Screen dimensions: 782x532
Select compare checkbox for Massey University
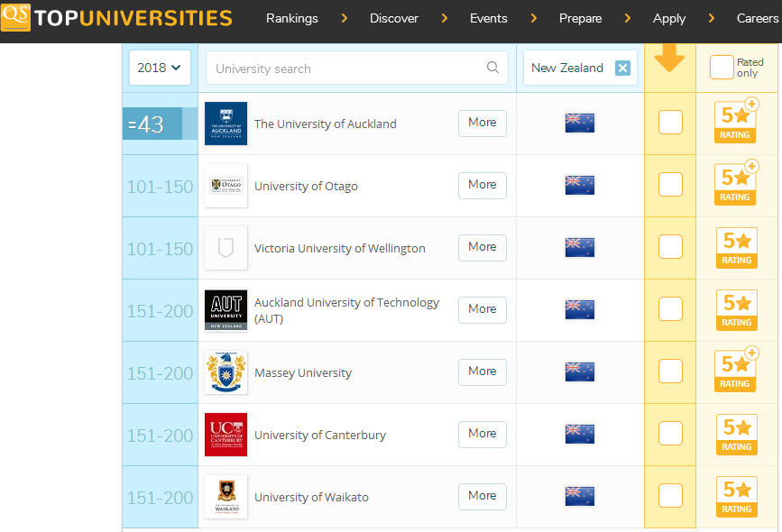[x=670, y=371]
